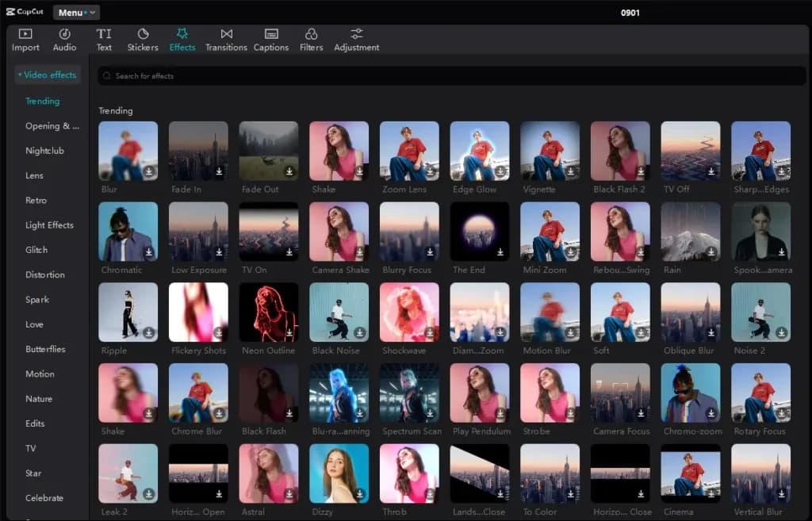Select the Text tool icon
The image size is (812, 521).
(104, 34)
